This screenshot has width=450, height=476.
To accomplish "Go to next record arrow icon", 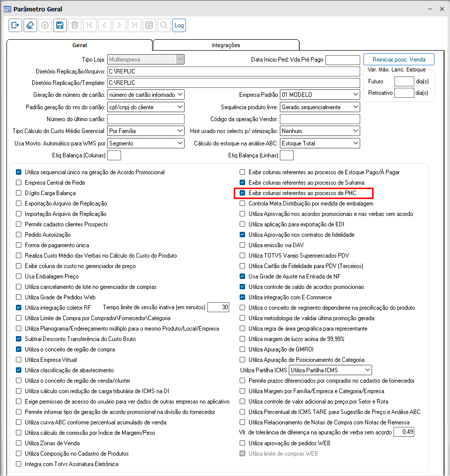I will [119, 25].
